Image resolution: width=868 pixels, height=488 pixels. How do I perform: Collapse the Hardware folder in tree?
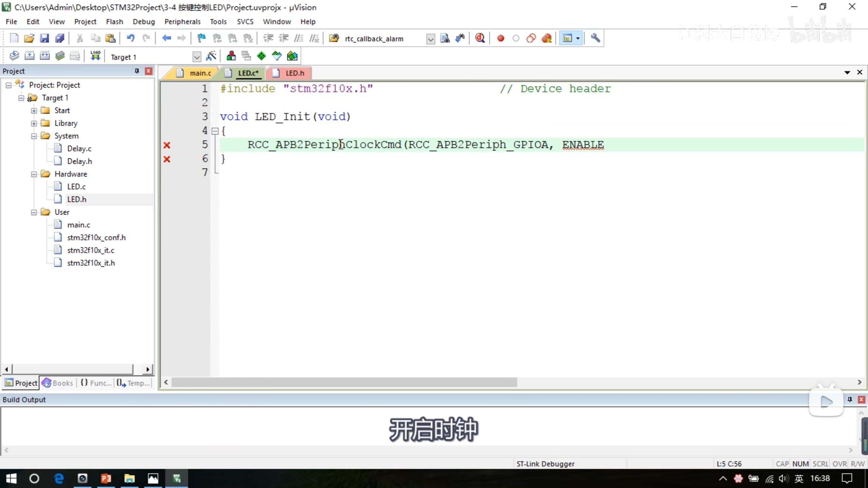[34, 174]
